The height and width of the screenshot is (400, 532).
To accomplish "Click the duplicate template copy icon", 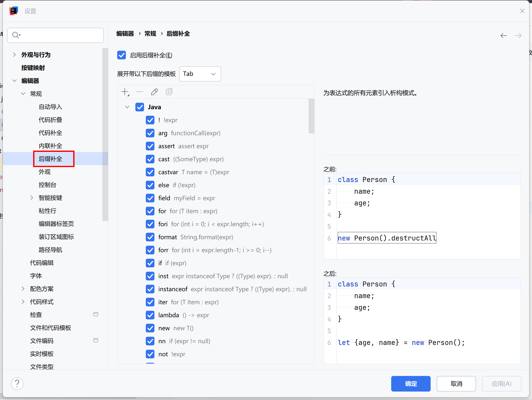I will point(169,92).
